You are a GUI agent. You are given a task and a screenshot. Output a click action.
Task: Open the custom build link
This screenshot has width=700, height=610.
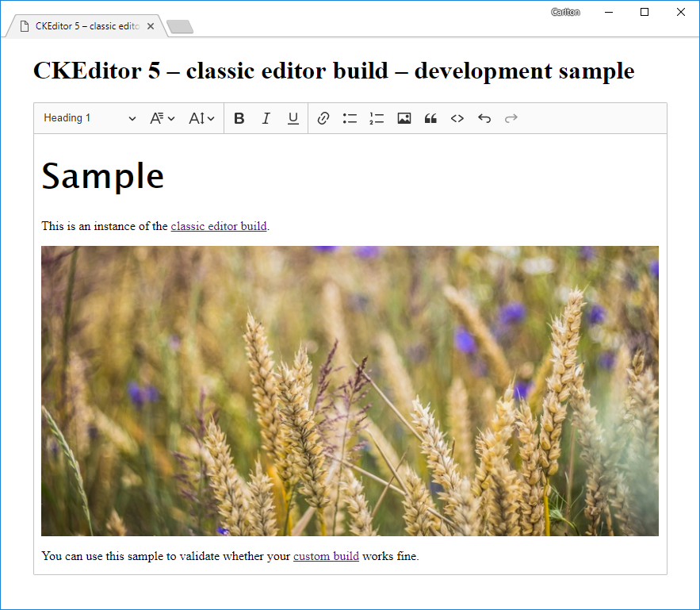pyautogui.click(x=326, y=556)
